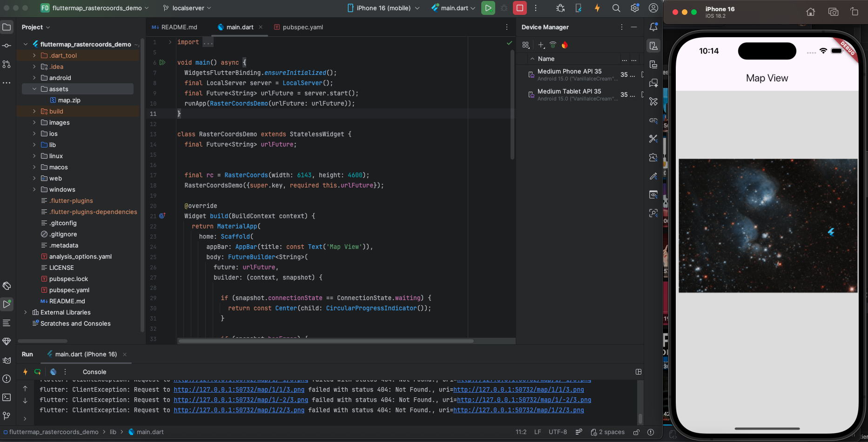Click run gutter icon beside main()
This screenshot has width=868, height=442.
[x=162, y=62]
